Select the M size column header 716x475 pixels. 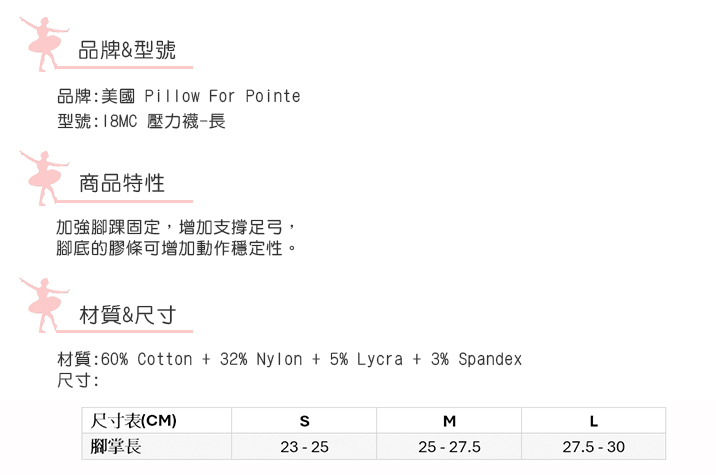[x=449, y=420]
